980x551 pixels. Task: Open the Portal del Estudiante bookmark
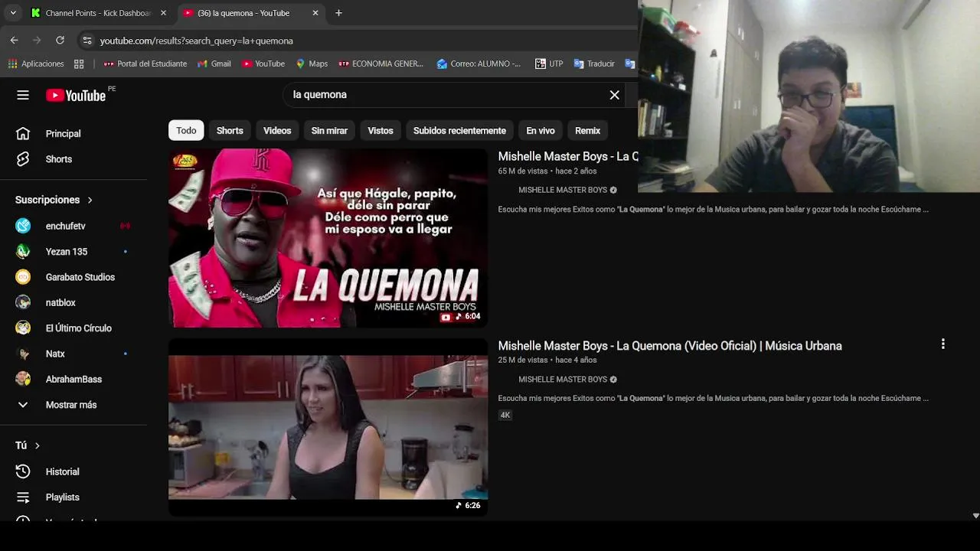[x=145, y=64]
